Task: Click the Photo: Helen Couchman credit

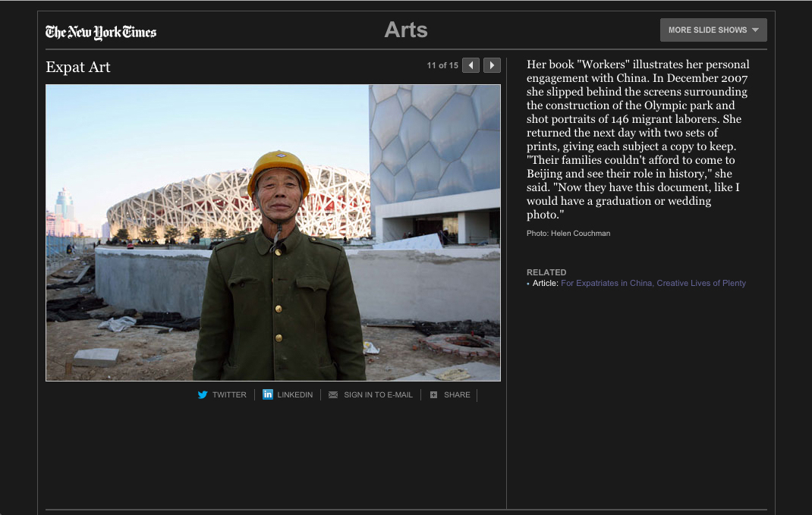Action: [568, 233]
